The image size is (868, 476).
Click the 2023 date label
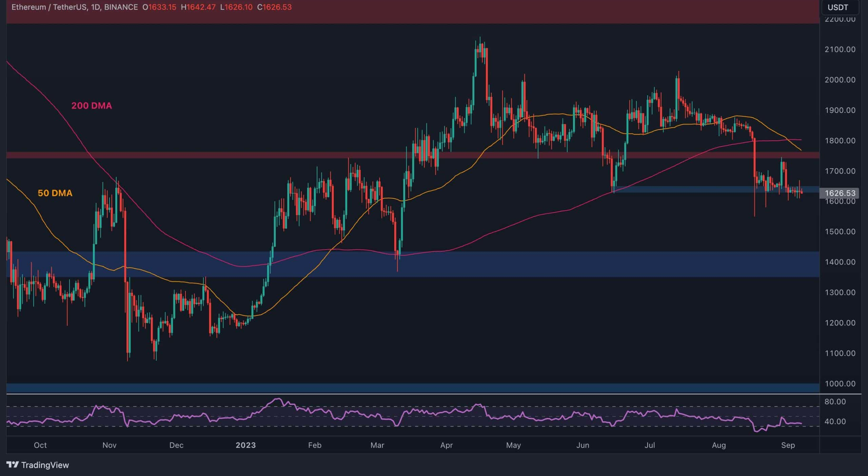(x=245, y=445)
